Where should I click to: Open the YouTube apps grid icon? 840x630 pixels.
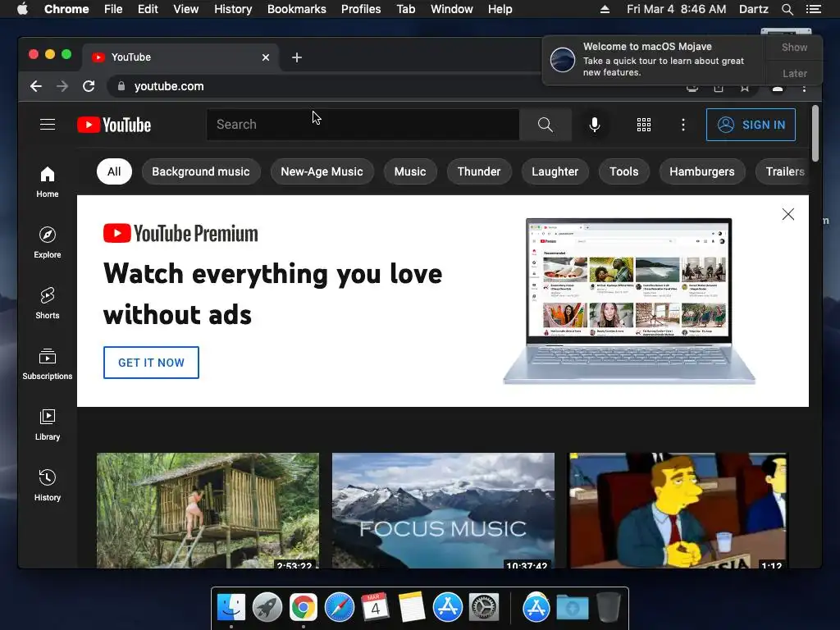(x=643, y=125)
